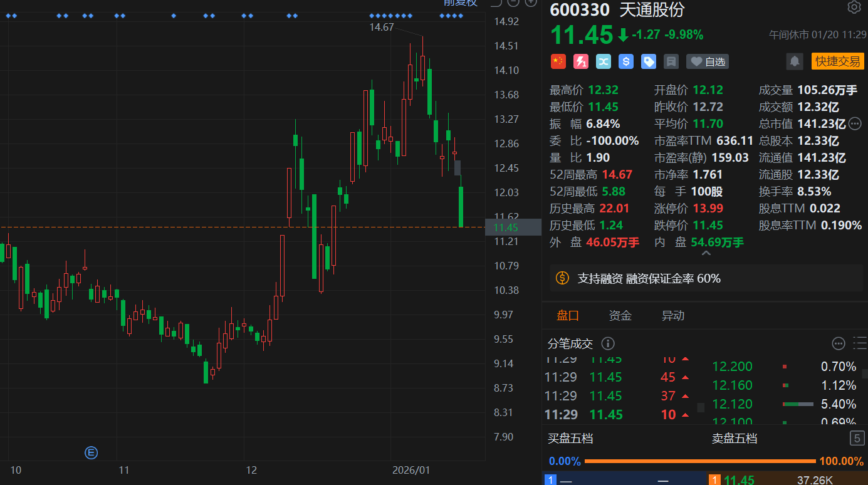Toggle 自选 watchlist heart button
The image size is (868, 485).
tap(708, 61)
